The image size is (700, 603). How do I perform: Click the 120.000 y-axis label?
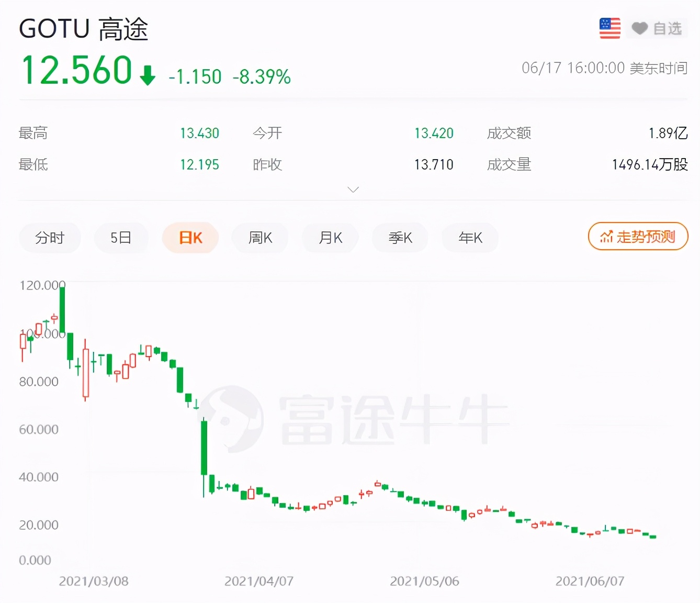(42, 285)
